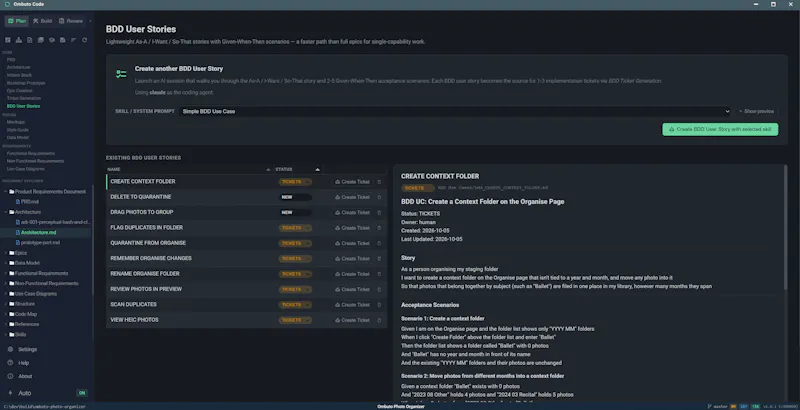
Task: Click Create Ticket for QUARANTINE FROM ORGANISE
Action: click(x=353, y=243)
